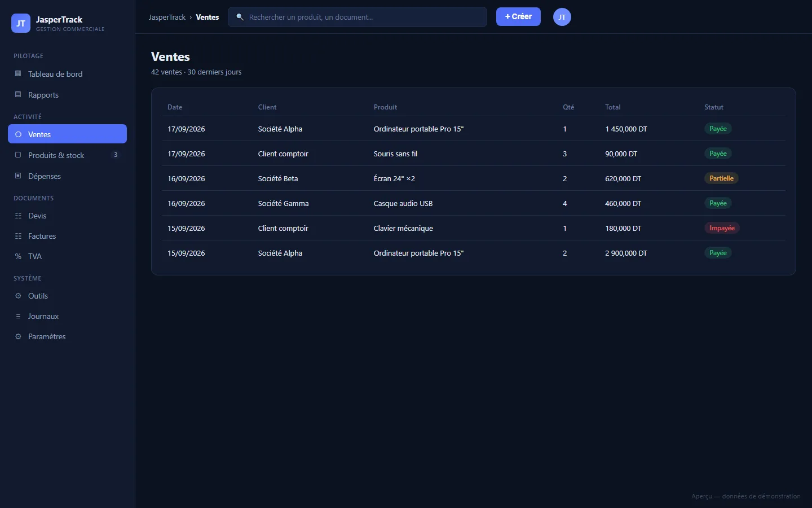This screenshot has height=508, width=812.
Task: Open the Factures section
Action: [67, 236]
